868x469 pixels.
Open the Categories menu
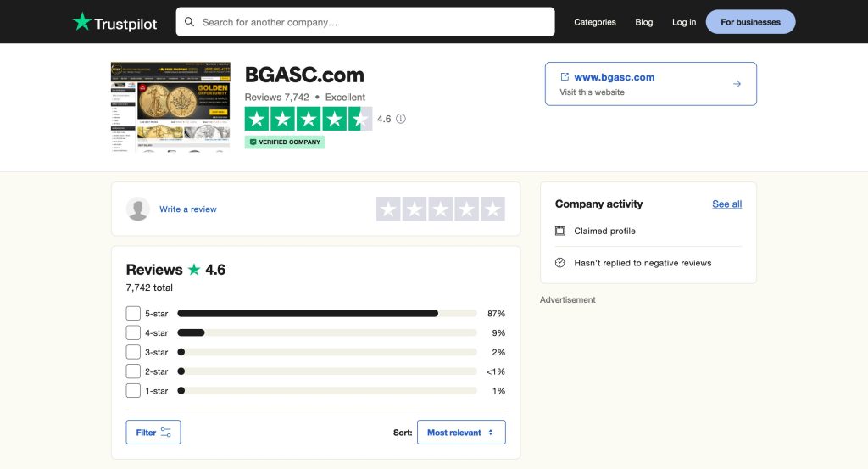(595, 22)
